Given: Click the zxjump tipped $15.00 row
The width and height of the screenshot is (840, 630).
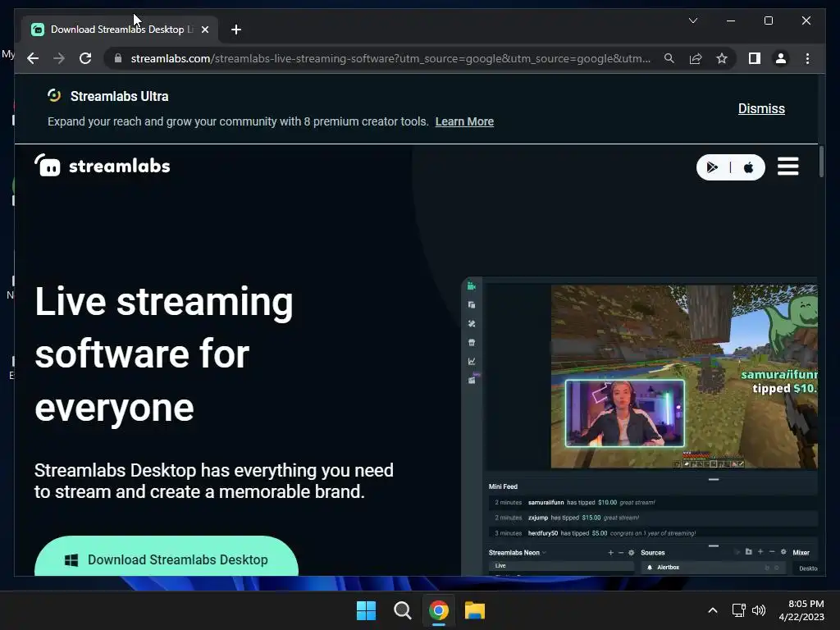Looking at the screenshot, I should 652,518.
